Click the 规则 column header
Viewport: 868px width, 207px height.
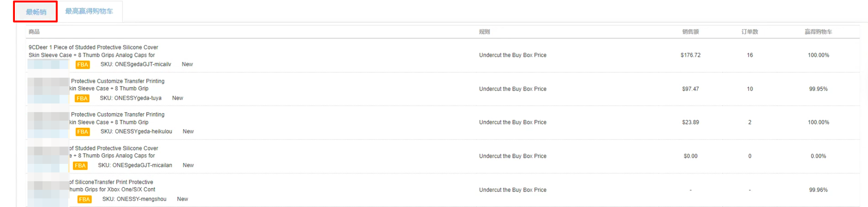484,32
